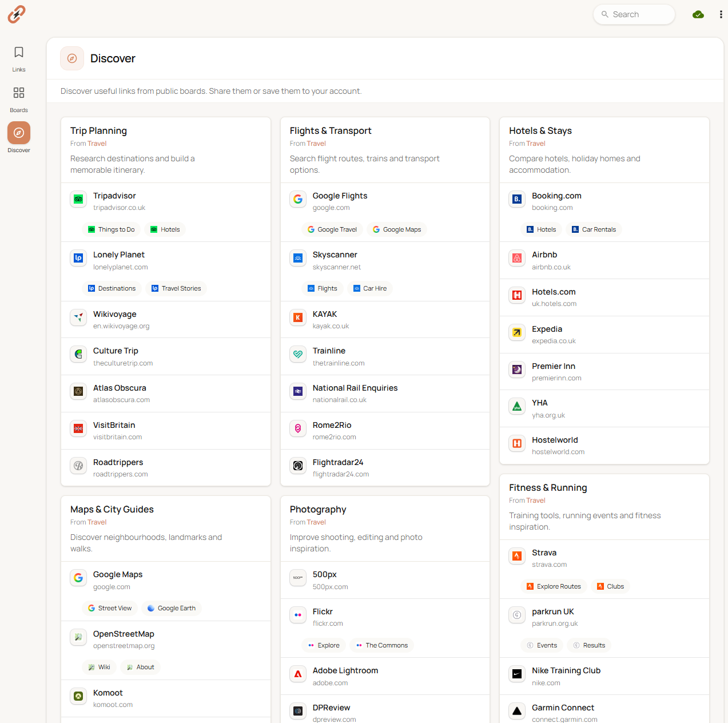Open the three-dot more options menu
The image size is (728, 723).
721,14
